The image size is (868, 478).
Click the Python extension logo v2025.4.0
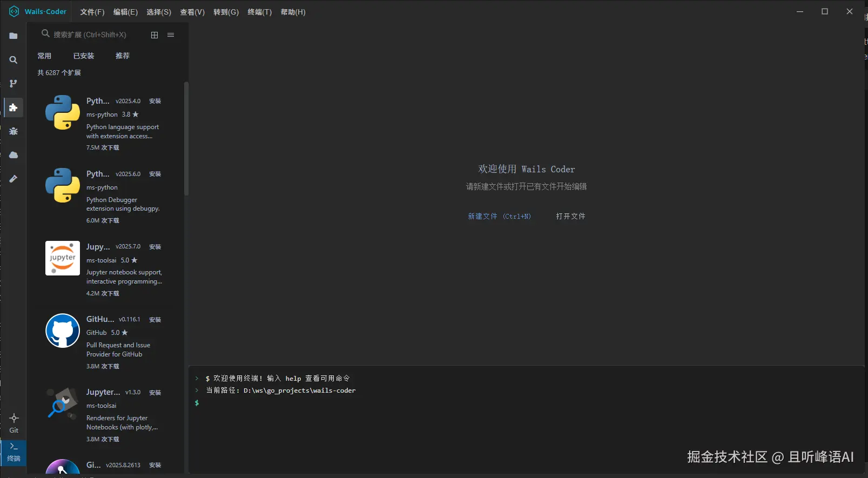(x=63, y=112)
